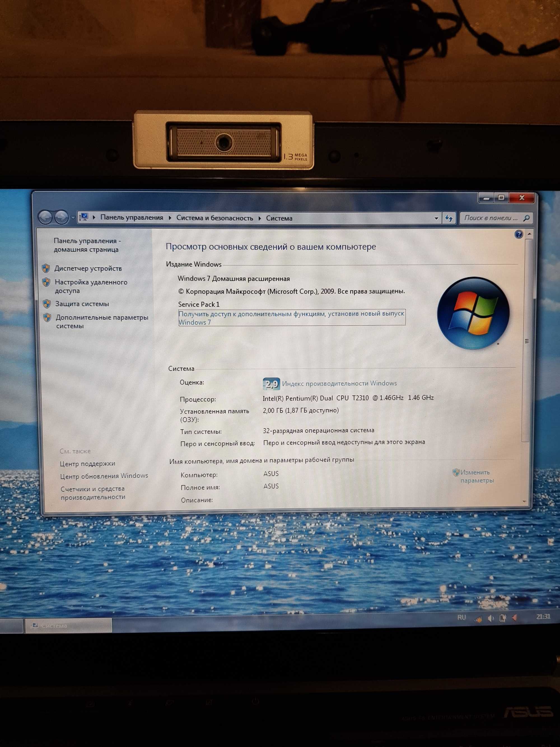This screenshot has height=747, width=560.
Task: Open Защита системы link
Action: [x=82, y=304]
